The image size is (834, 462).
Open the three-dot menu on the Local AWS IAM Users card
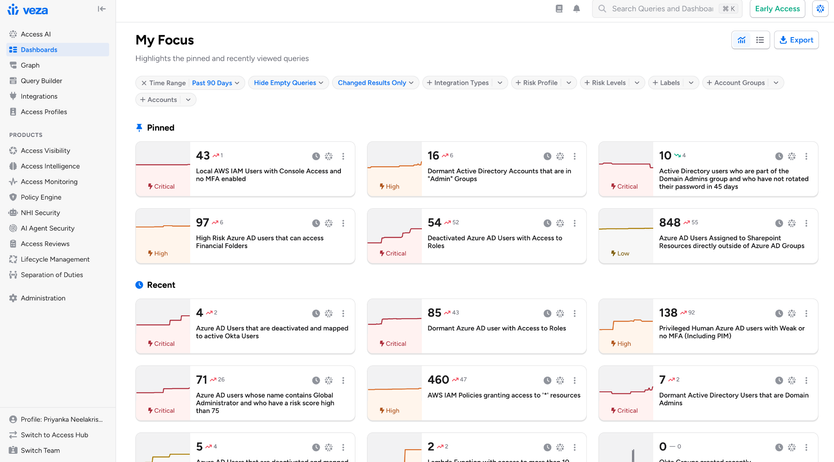(343, 156)
